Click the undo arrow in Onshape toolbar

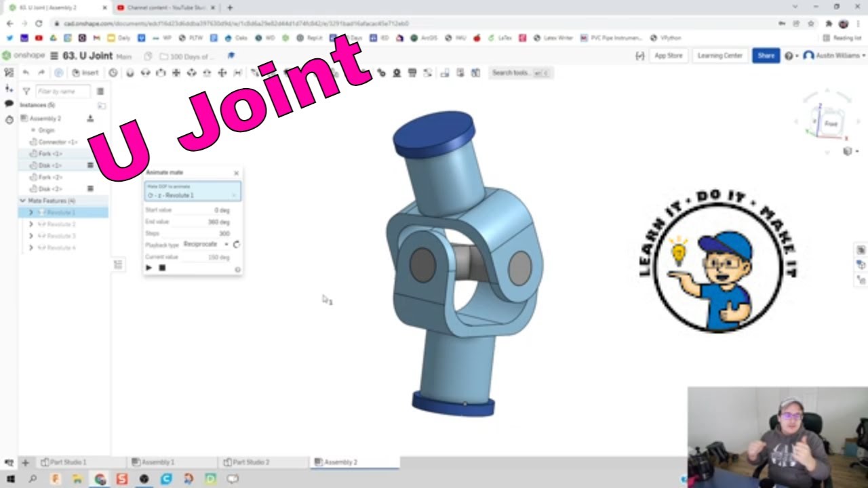click(26, 73)
